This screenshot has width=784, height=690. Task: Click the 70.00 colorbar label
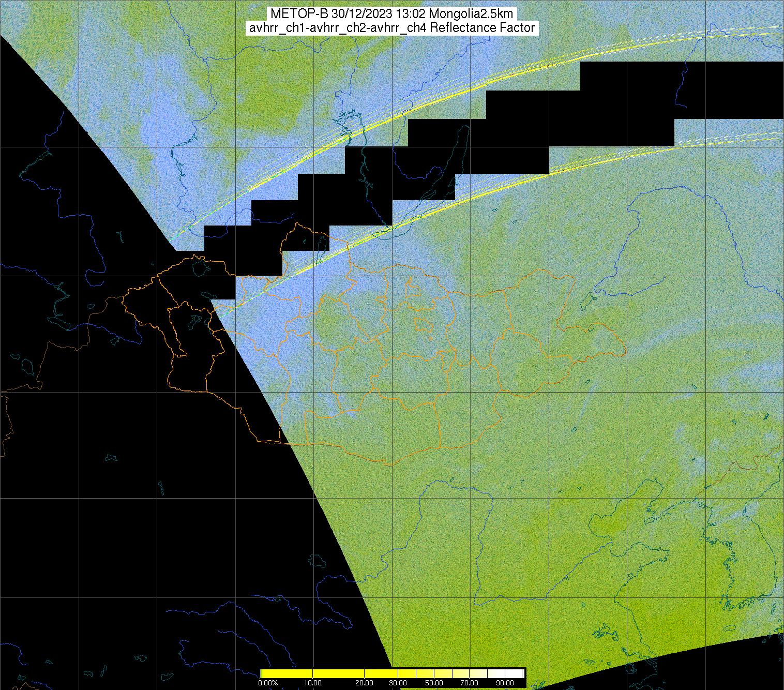click(x=469, y=683)
